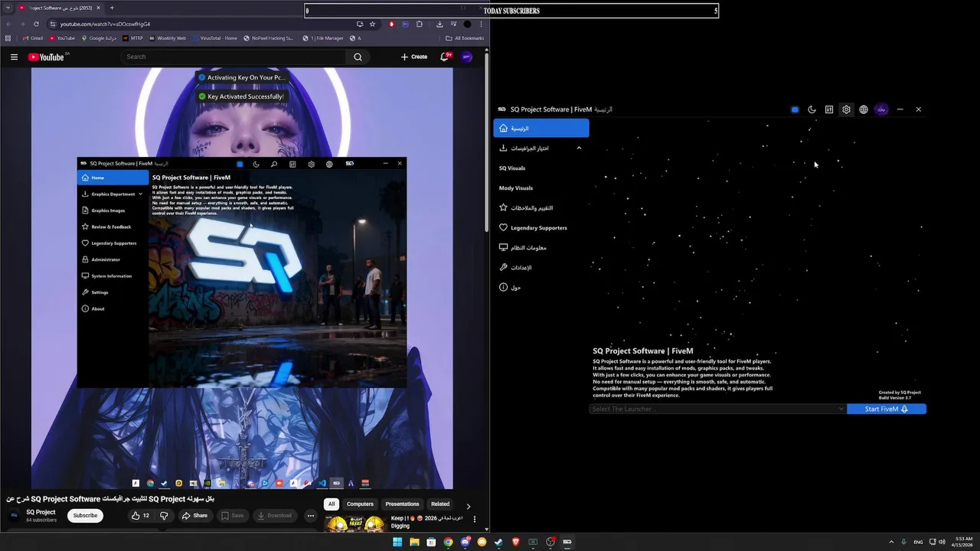Collapse the graphics selection section chevron
Image resolution: width=980 pixels, height=551 pixels.
[x=579, y=148]
